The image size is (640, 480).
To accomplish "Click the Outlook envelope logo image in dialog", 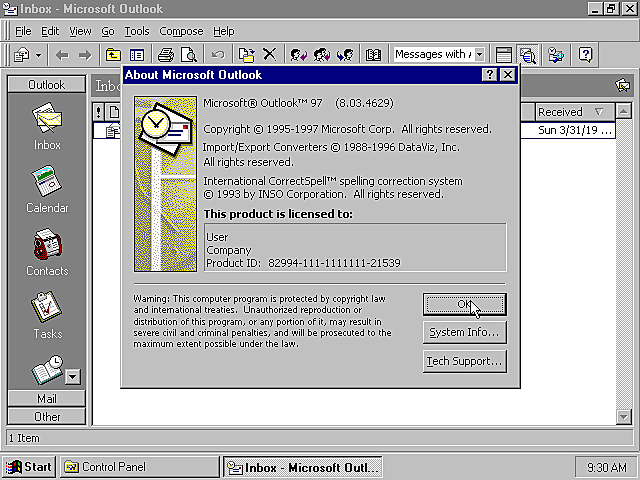I will tap(165, 184).
